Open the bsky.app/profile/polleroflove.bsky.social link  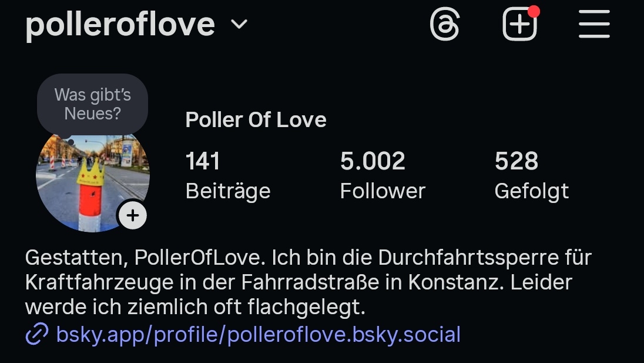coord(259,335)
